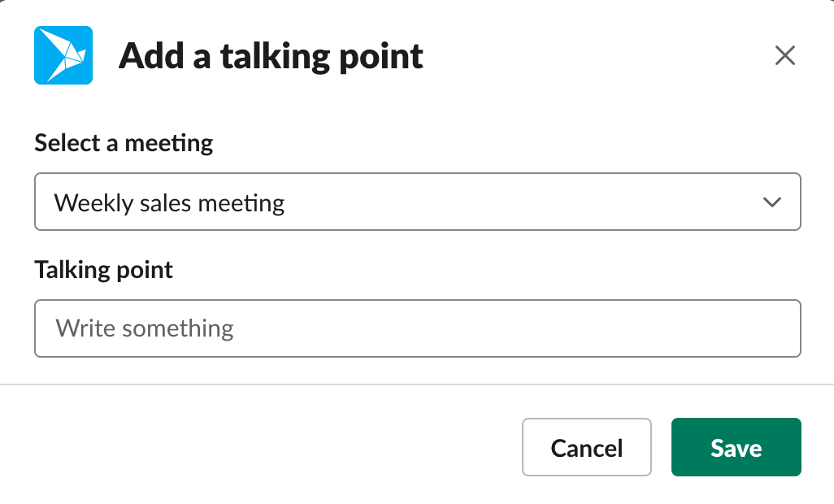Click the Add a talking point heading

coord(271,56)
